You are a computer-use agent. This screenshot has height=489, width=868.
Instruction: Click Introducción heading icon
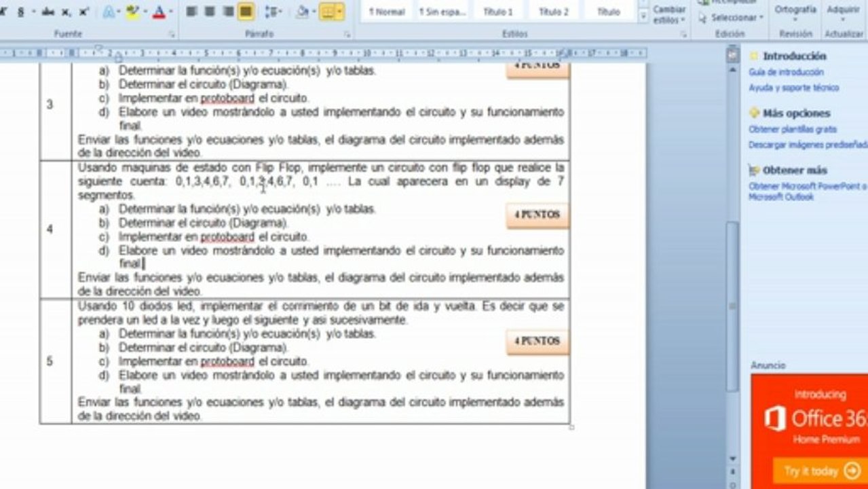point(754,56)
